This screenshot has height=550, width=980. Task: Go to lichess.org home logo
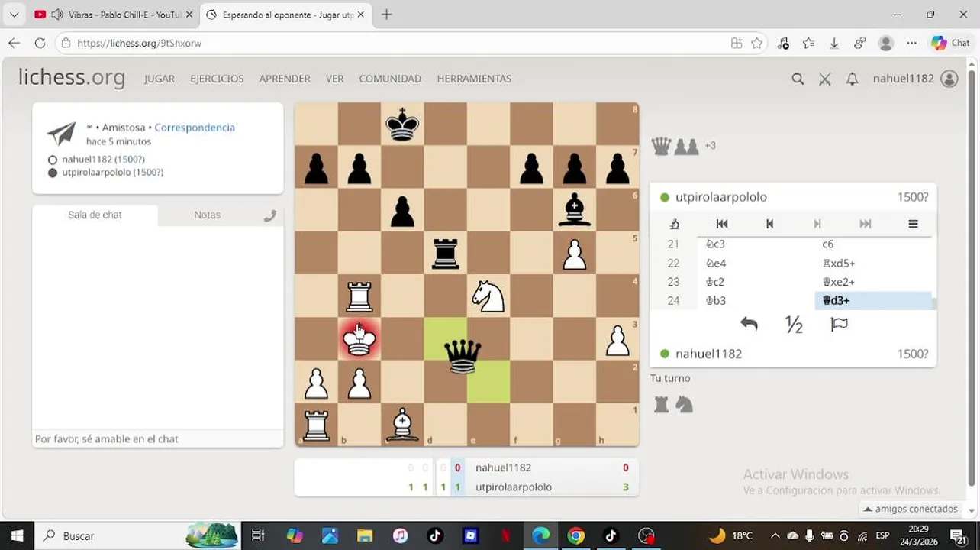[x=72, y=77]
